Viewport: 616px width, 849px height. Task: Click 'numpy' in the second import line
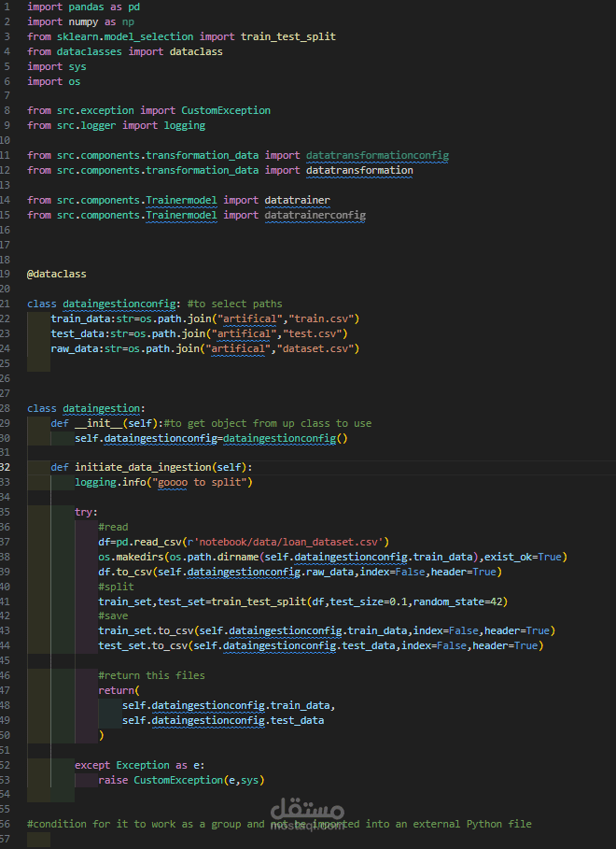click(x=83, y=21)
